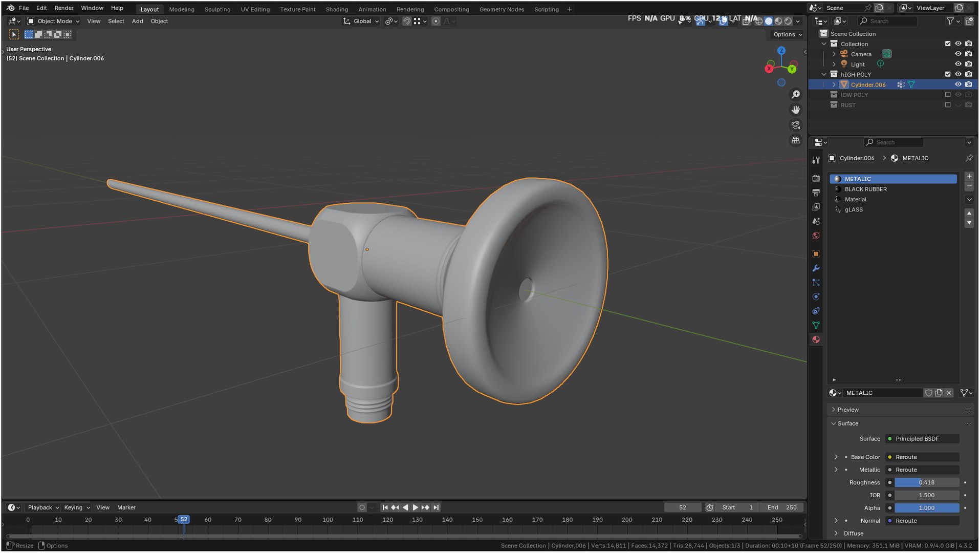Expand the Camera item in outliner
Image resolution: width=980 pixels, height=553 pixels.
tap(834, 54)
